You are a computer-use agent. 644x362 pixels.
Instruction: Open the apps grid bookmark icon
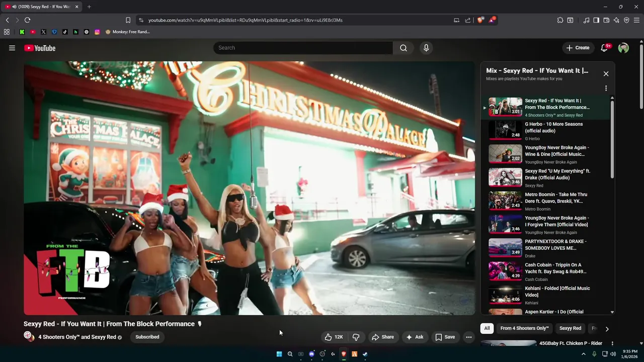[x=7, y=32]
